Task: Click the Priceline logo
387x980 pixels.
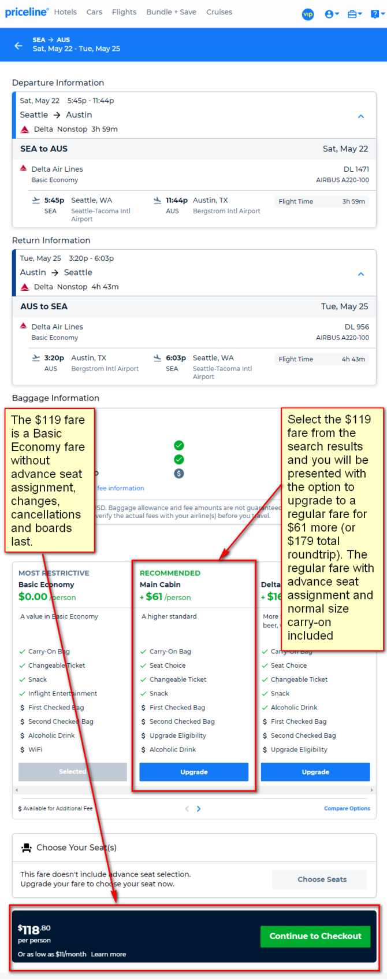Action: click(27, 12)
